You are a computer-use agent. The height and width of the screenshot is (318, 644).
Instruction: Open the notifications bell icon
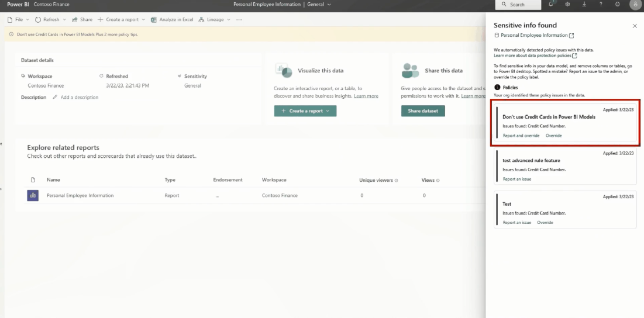[551, 4]
